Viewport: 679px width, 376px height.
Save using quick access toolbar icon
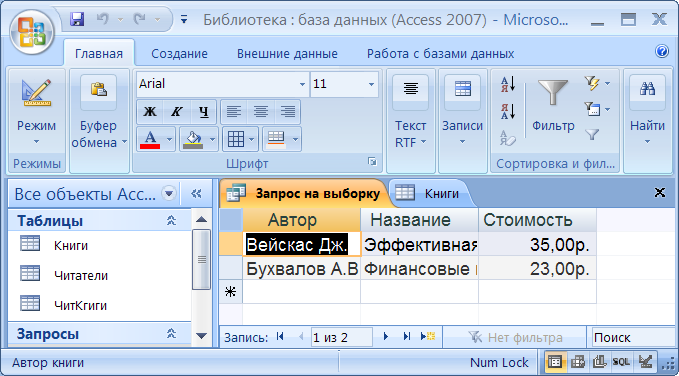(x=77, y=19)
